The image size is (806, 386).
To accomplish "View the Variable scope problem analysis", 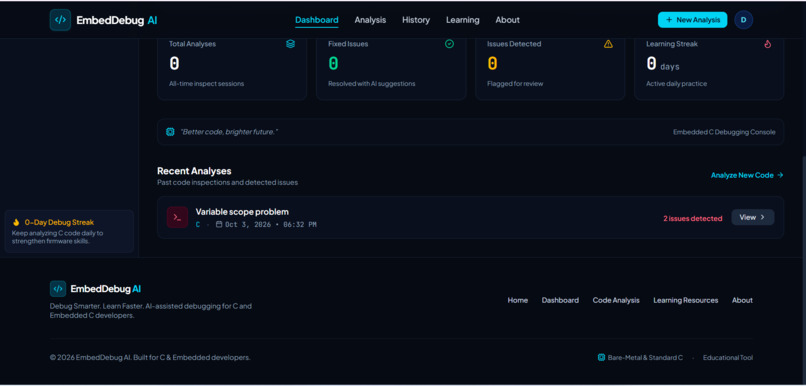I will point(753,217).
